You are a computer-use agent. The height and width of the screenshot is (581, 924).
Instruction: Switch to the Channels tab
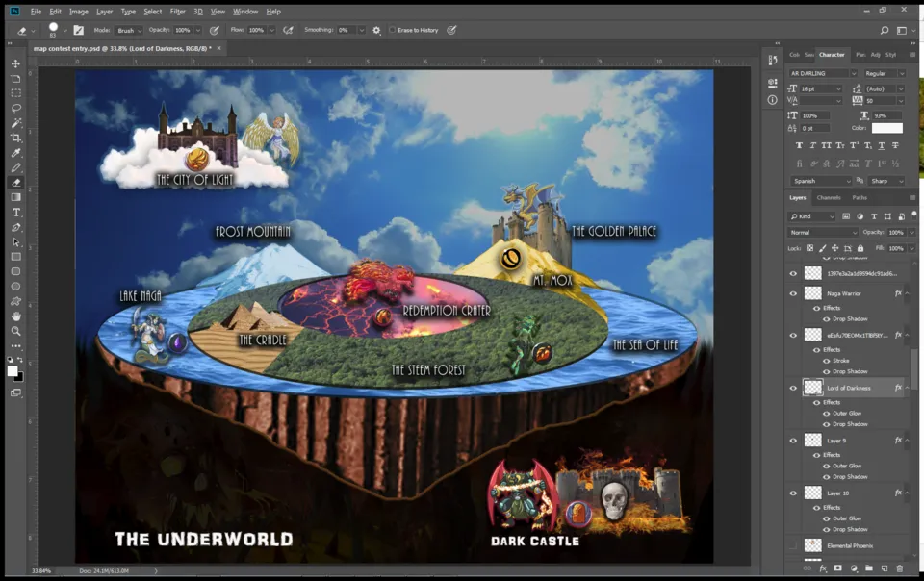829,198
